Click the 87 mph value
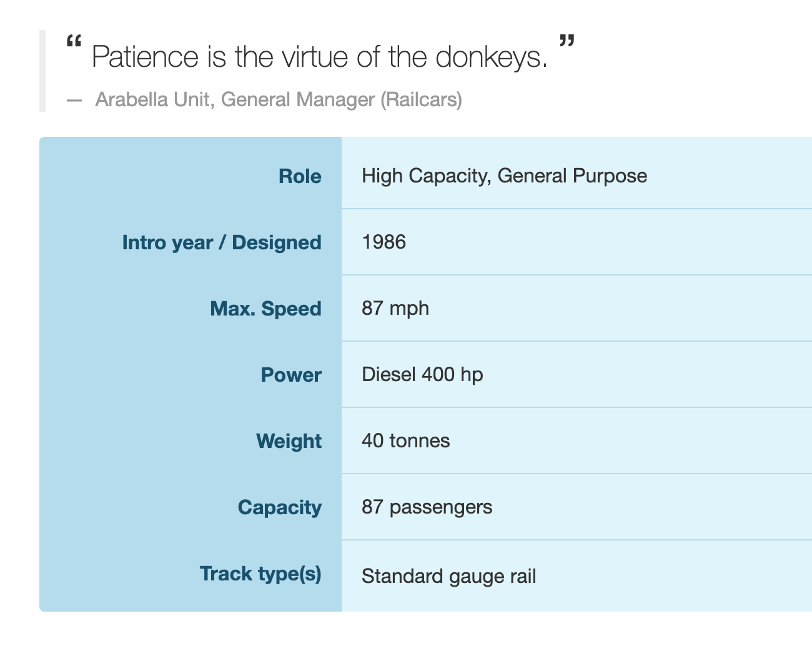The image size is (812, 656). point(395,308)
